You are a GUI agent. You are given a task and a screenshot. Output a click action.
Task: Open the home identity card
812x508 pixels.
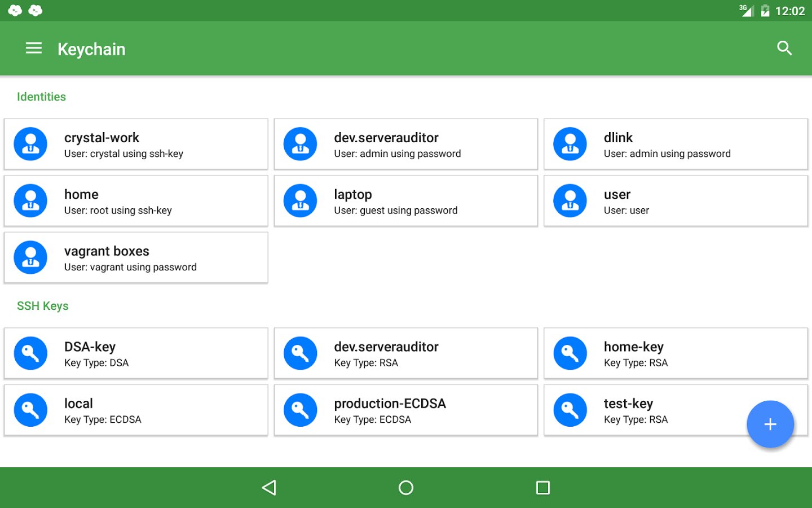pos(136,201)
